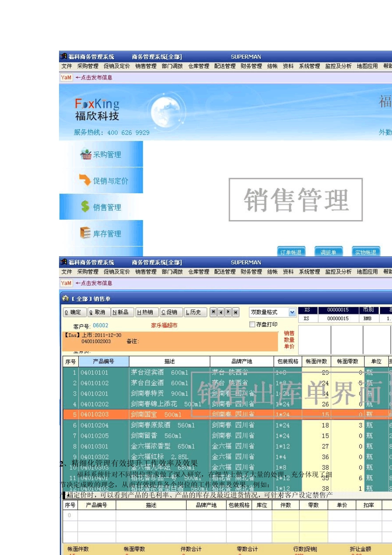
Task: Select product code 04010101 cell
Action: pos(104,372)
